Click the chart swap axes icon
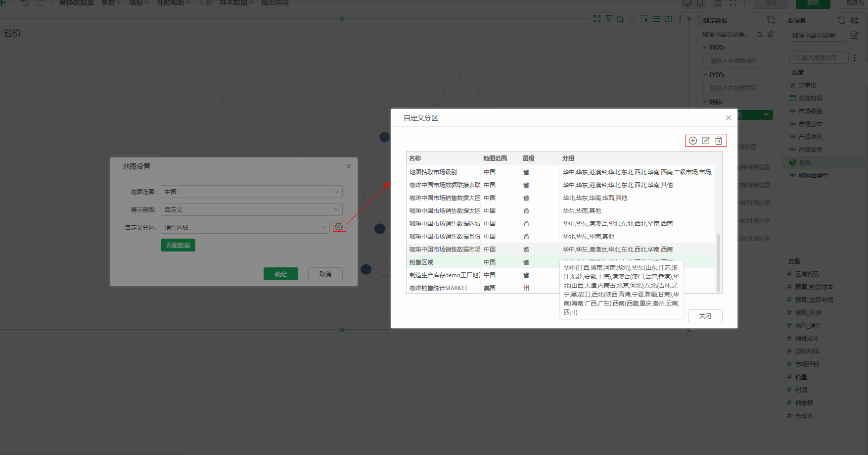Viewport: 868px width, 455px height. click(620, 19)
